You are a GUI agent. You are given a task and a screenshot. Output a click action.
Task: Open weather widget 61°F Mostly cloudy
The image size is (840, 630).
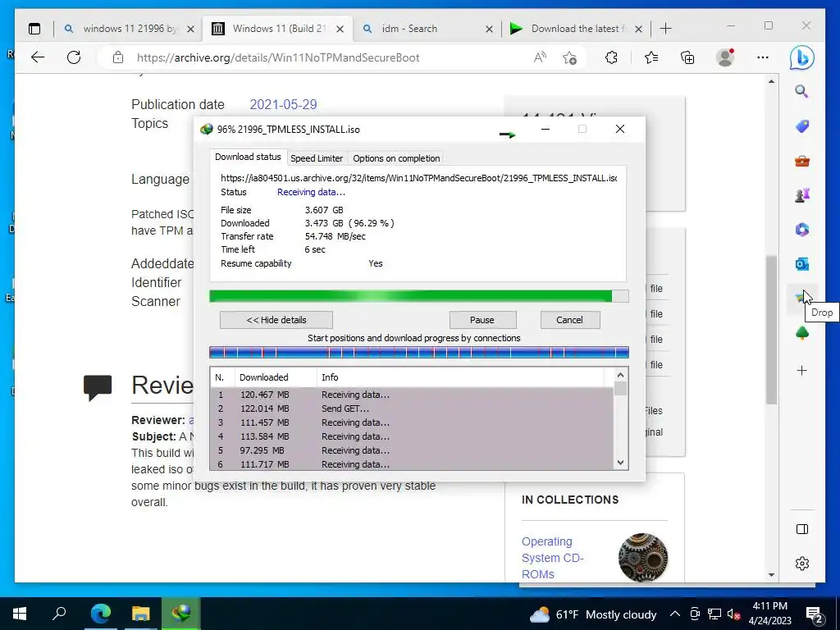coord(593,614)
